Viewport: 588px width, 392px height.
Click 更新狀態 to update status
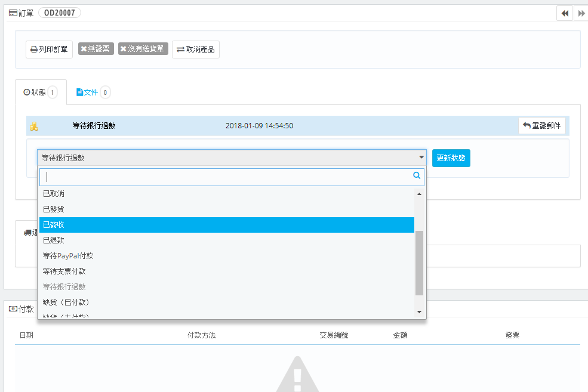[451, 158]
